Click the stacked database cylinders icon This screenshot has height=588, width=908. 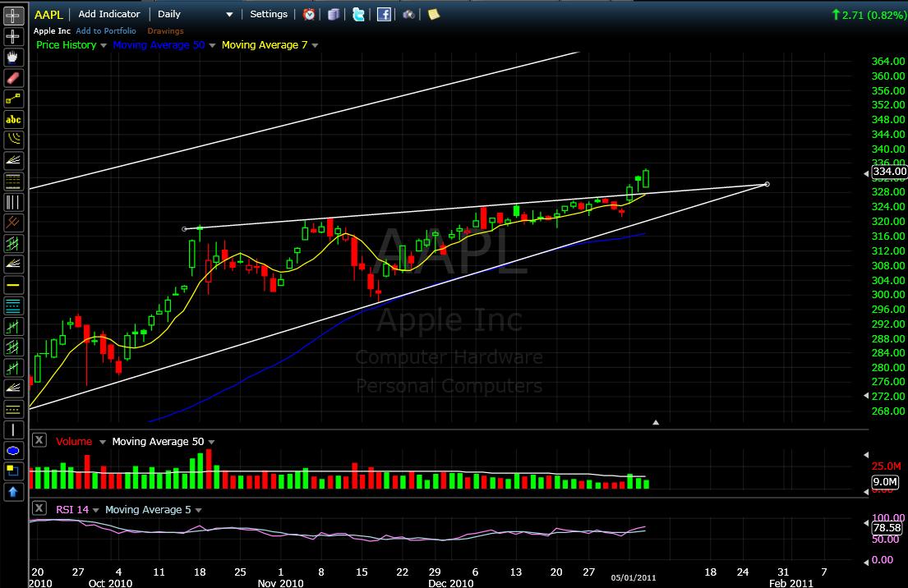click(x=334, y=15)
